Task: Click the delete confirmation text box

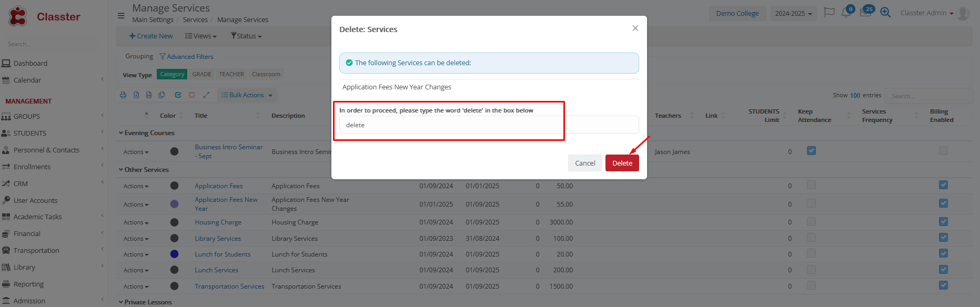Action: click(489, 125)
